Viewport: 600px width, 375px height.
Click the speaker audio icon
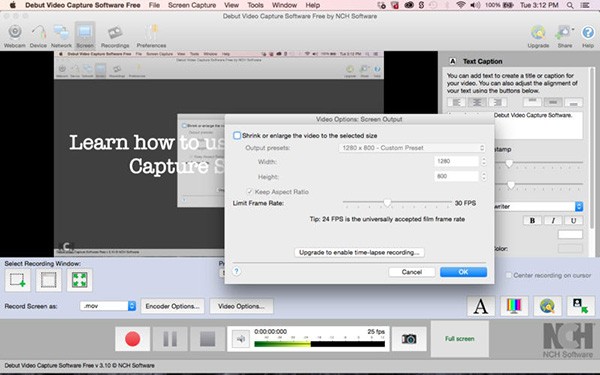241,339
